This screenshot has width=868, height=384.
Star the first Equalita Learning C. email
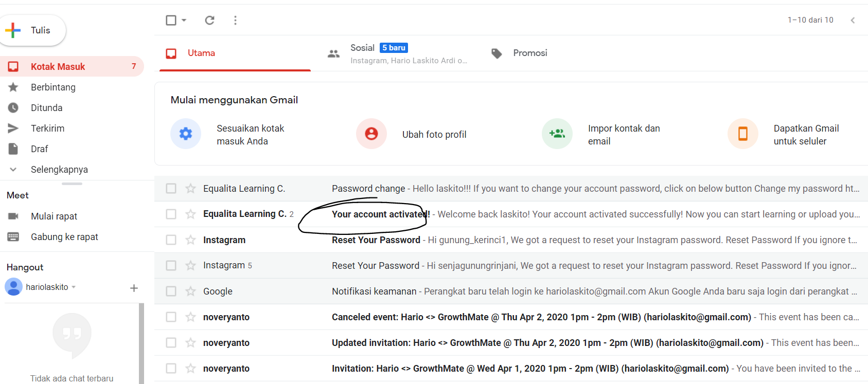click(190, 189)
